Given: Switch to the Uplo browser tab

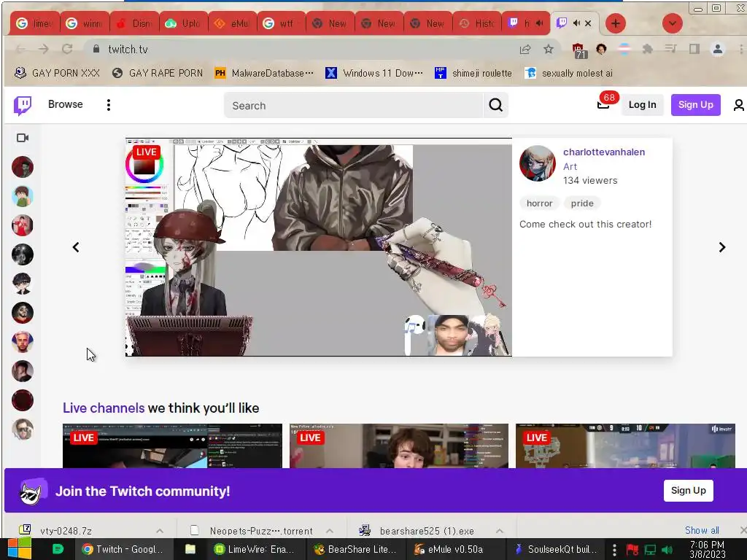Looking at the screenshot, I should pos(183,23).
